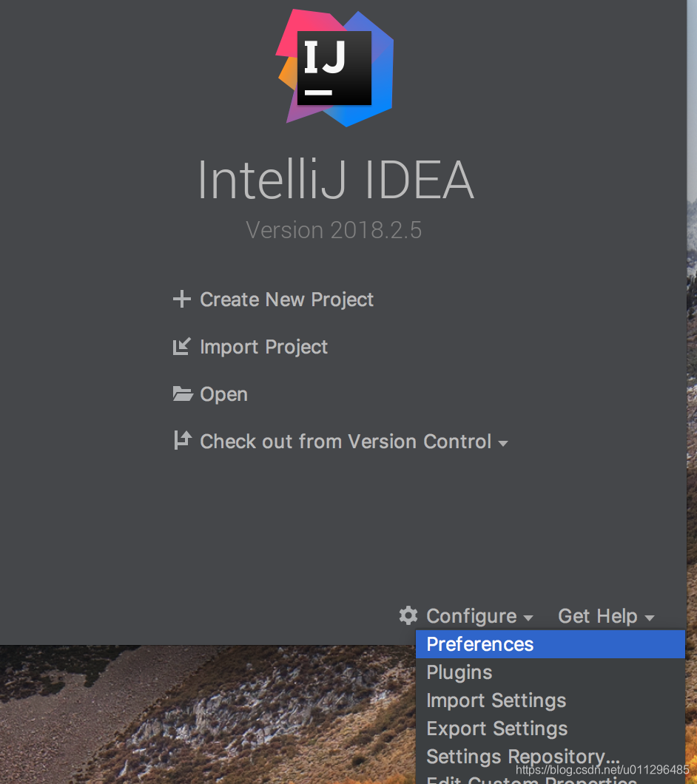
Task: Expand the Check out from Version Control arrow
Action: click(x=503, y=444)
